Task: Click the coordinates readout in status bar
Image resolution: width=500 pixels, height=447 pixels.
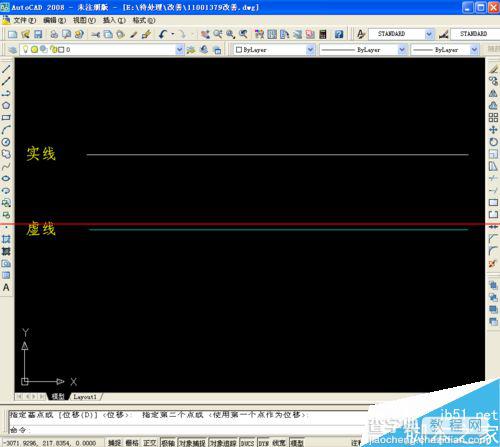Action: coord(50,443)
